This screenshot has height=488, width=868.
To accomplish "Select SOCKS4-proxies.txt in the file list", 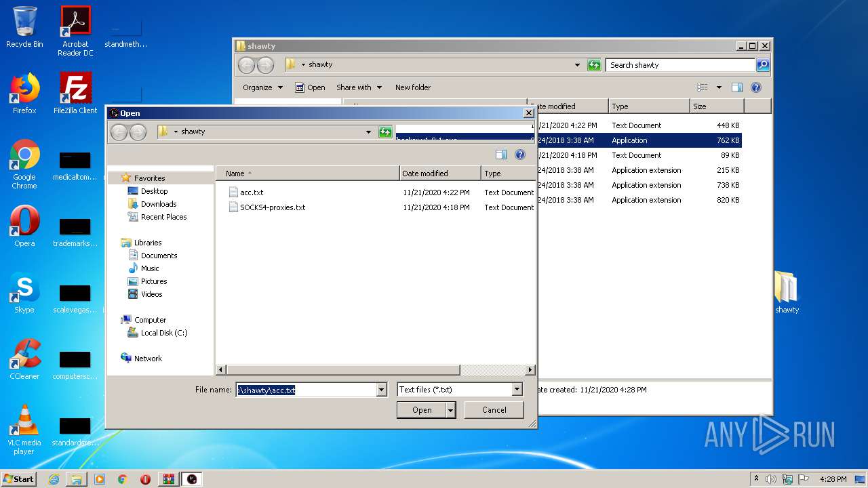I will click(273, 207).
